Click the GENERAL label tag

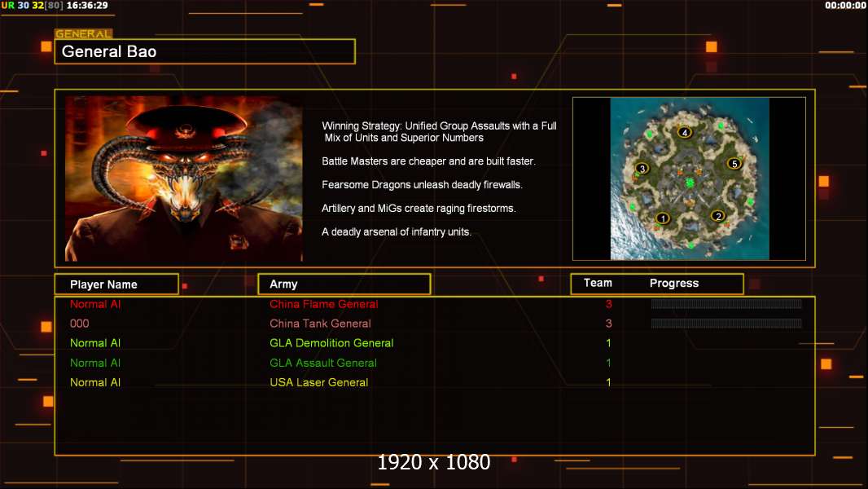84,33
